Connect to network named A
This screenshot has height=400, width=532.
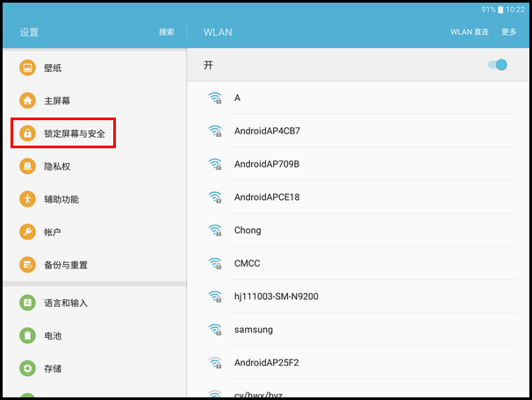pos(358,98)
